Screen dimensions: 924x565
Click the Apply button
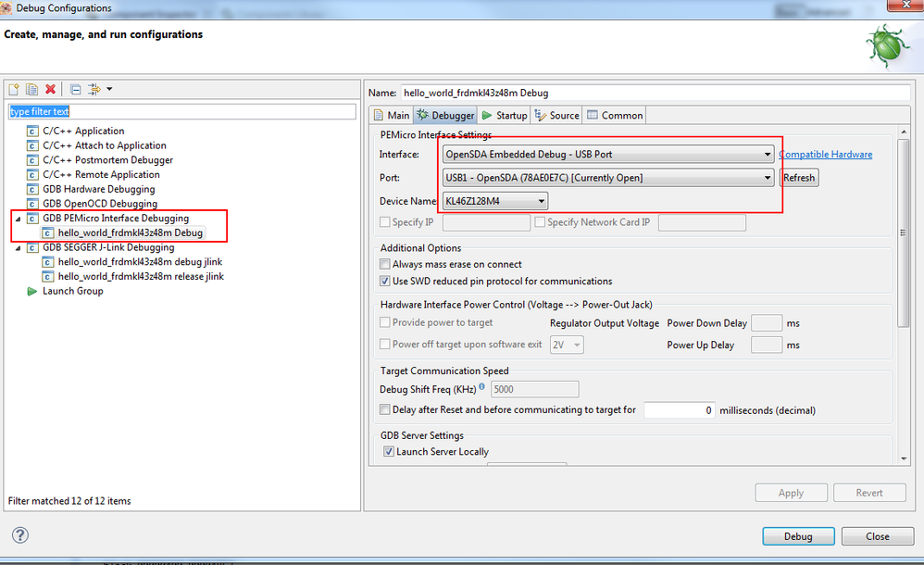(791, 493)
